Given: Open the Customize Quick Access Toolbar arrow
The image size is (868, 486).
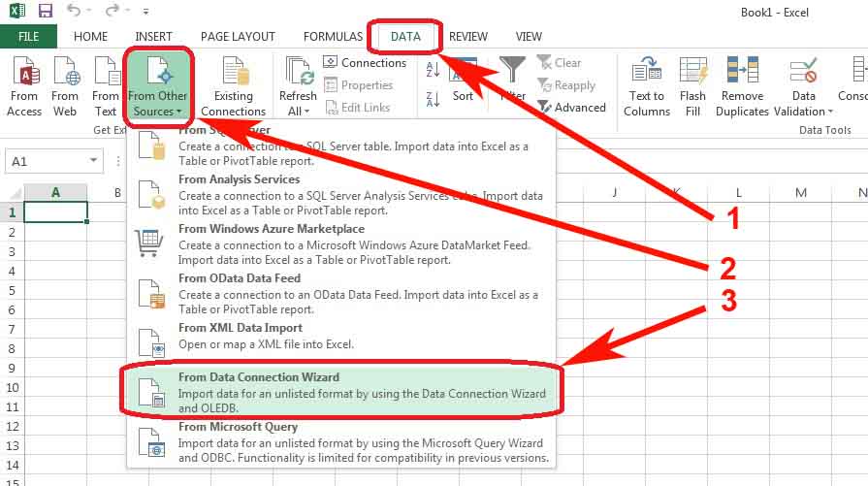Looking at the screenshot, I should pyautogui.click(x=145, y=11).
